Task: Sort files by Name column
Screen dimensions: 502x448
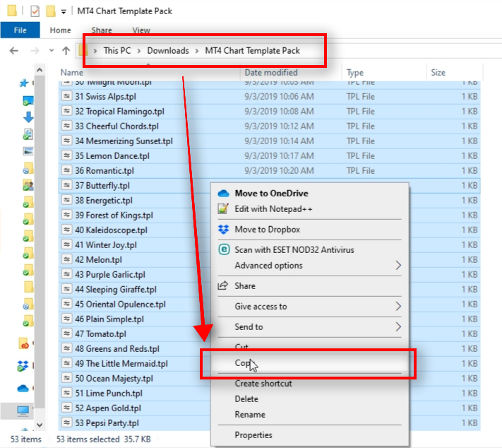Action: [x=72, y=72]
